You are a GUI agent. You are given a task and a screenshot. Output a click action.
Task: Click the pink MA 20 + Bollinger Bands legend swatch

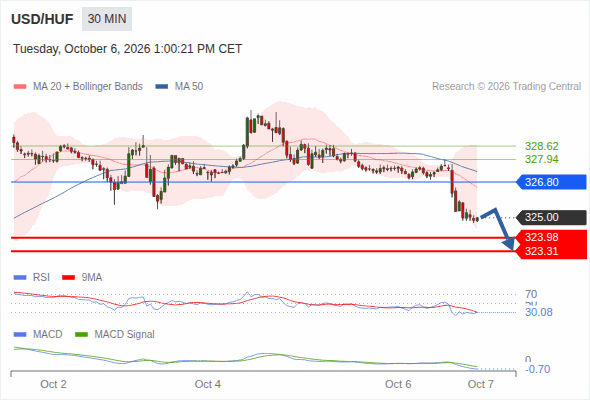(x=20, y=87)
